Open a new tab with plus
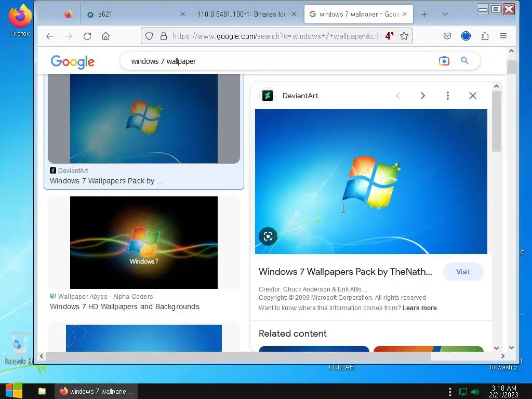This screenshot has height=399, width=532. pos(424,14)
